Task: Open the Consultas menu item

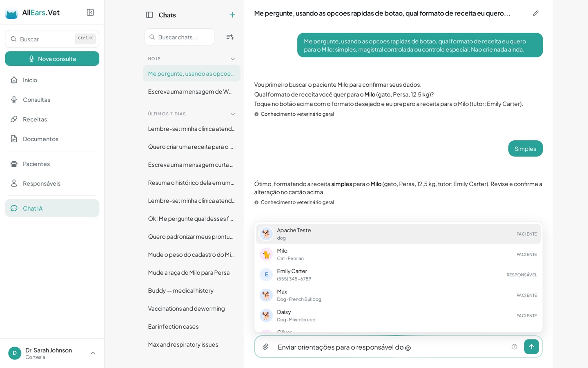Action: click(52, 99)
